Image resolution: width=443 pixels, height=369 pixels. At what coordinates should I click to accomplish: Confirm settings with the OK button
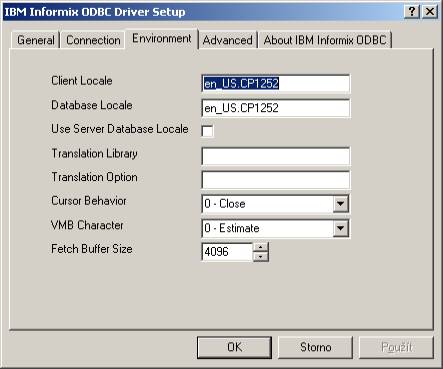coord(234,347)
